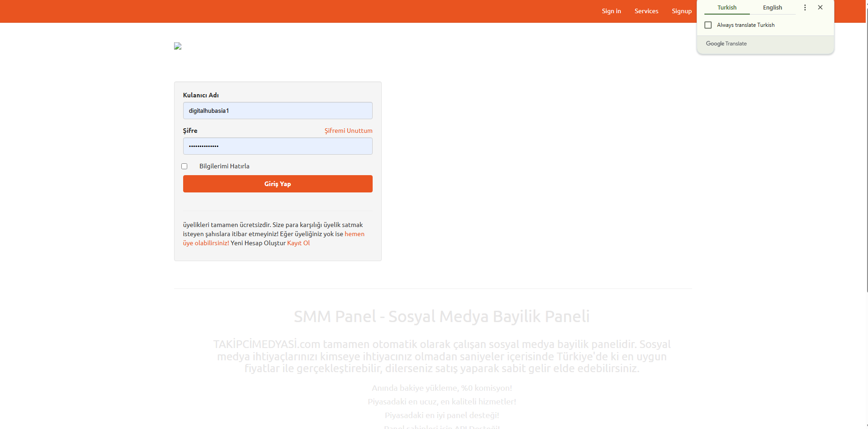Switch to the Turkish language tab
This screenshot has width=868, height=429.
727,8
